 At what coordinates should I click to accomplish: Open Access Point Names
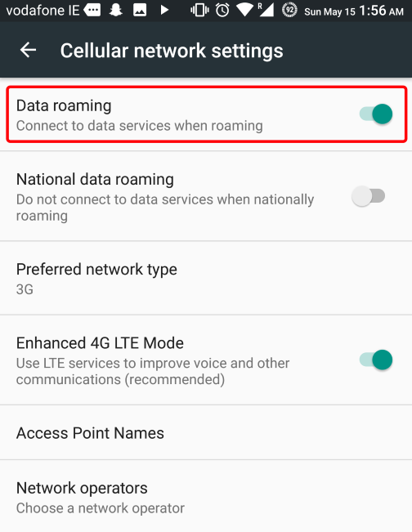click(206, 432)
